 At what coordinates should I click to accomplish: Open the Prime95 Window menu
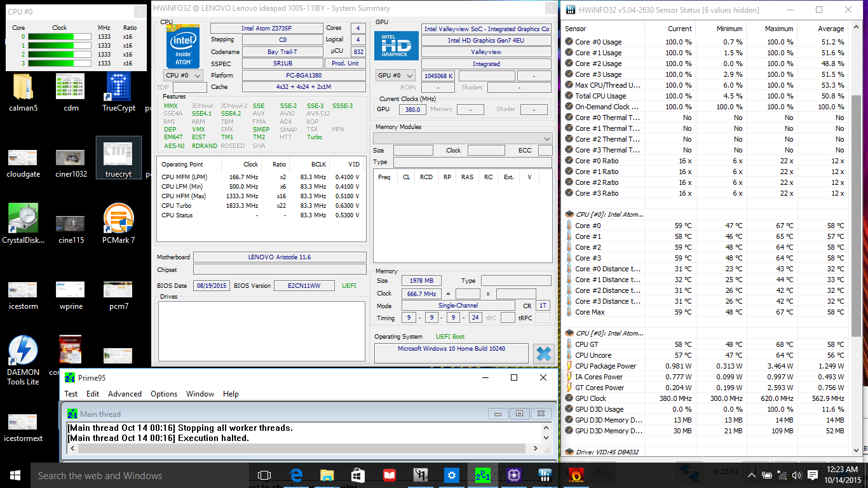[x=200, y=394]
